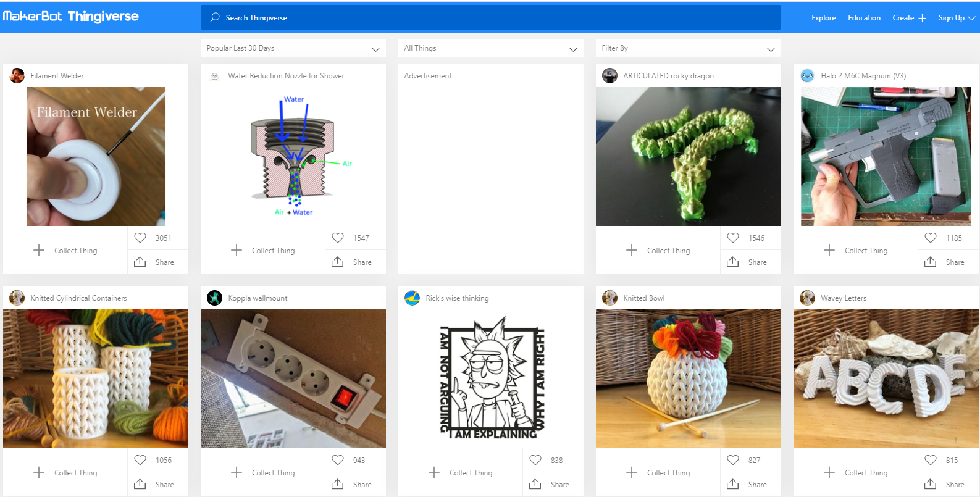Open the Sign Up menu
This screenshot has height=497, width=980.
pos(956,18)
